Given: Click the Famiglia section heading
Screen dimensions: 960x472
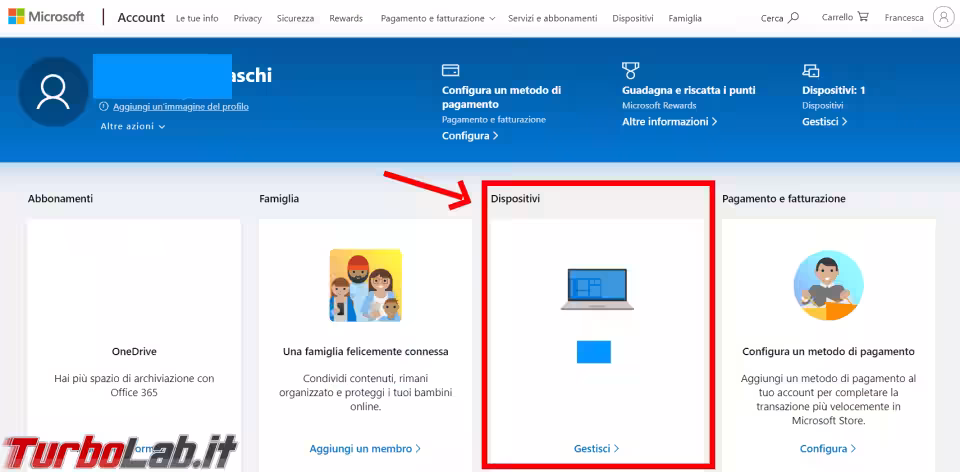Looking at the screenshot, I should coord(279,198).
